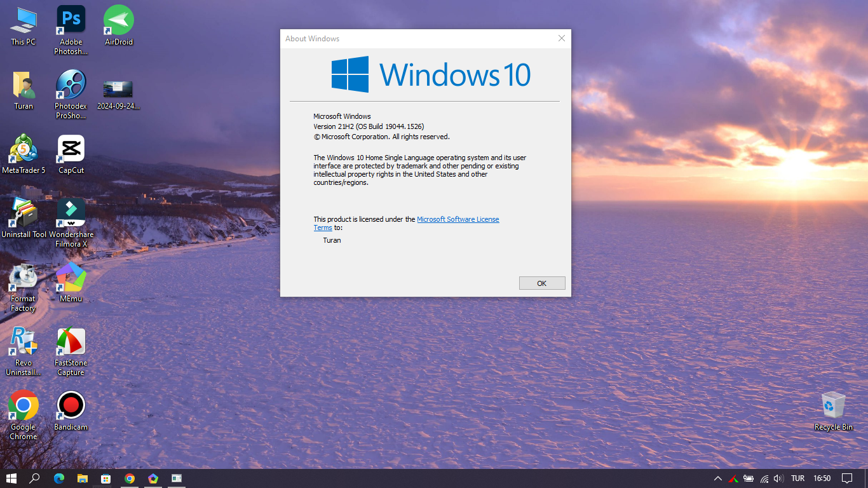Open the notification Action Center

click(x=847, y=478)
